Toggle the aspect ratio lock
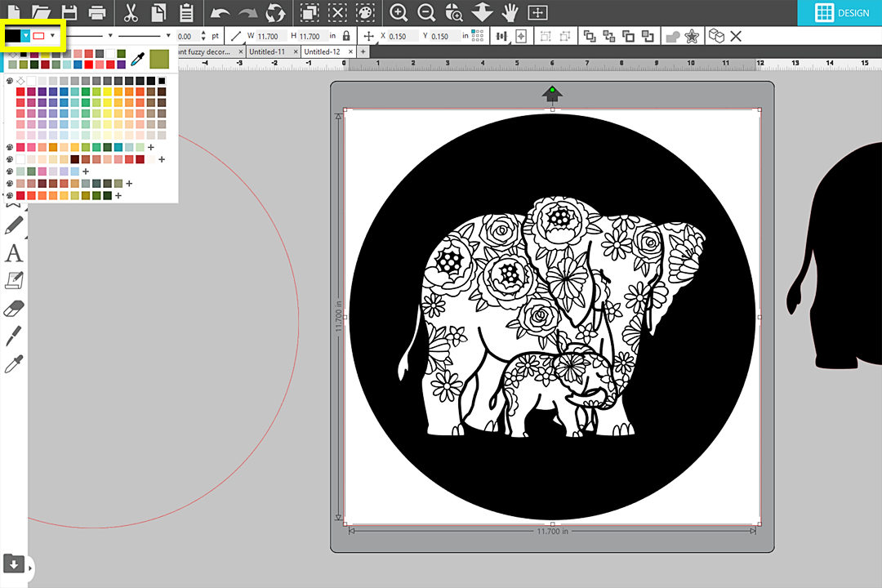 pos(346,36)
